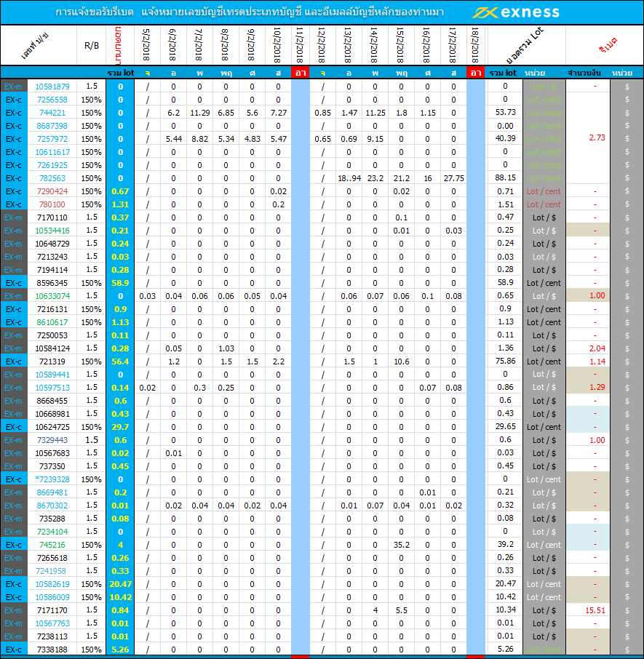Click the red account number 7290424
The height and width of the screenshot is (659, 644).
[x=52, y=191]
